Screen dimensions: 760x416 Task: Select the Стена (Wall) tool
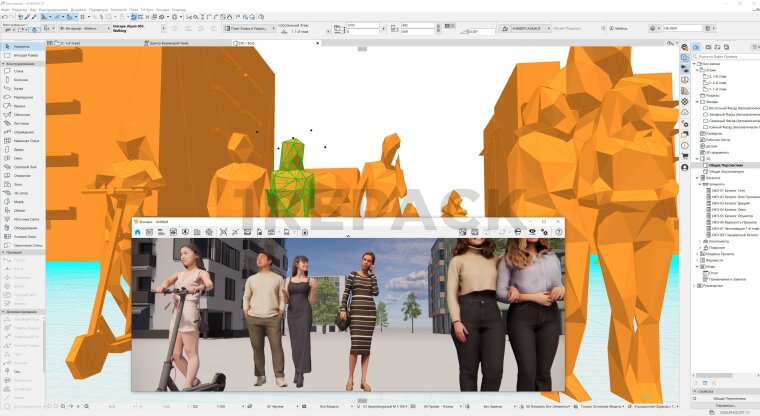[20, 72]
